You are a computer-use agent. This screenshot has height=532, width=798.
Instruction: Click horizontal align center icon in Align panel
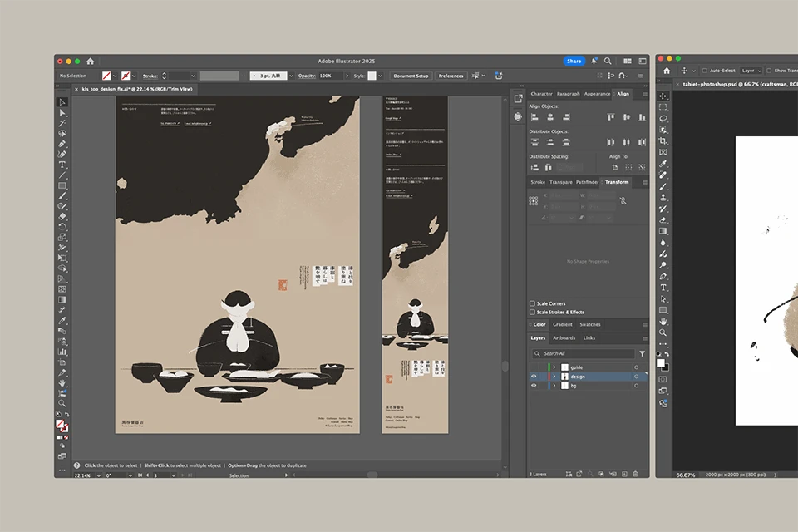click(x=550, y=117)
